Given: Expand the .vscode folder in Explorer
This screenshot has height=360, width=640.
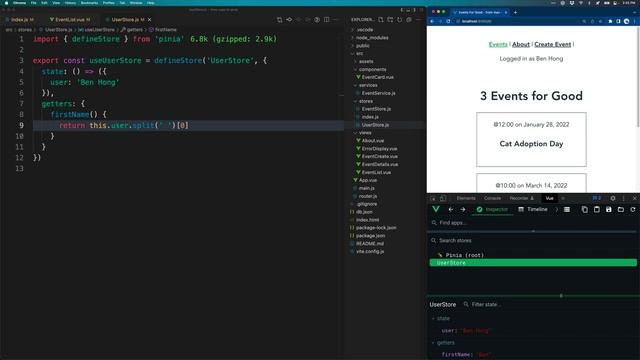Looking at the screenshot, I should tap(364, 30).
